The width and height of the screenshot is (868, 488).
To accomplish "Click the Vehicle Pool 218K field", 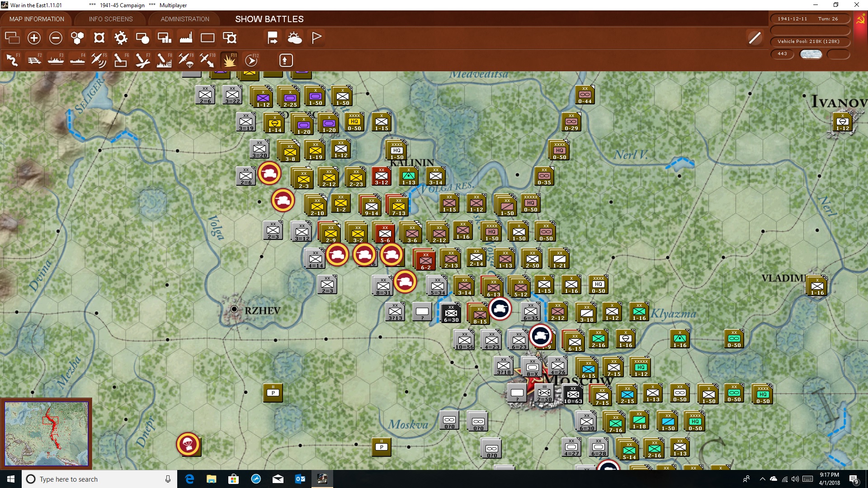I will pyautogui.click(x=810, y=41).
